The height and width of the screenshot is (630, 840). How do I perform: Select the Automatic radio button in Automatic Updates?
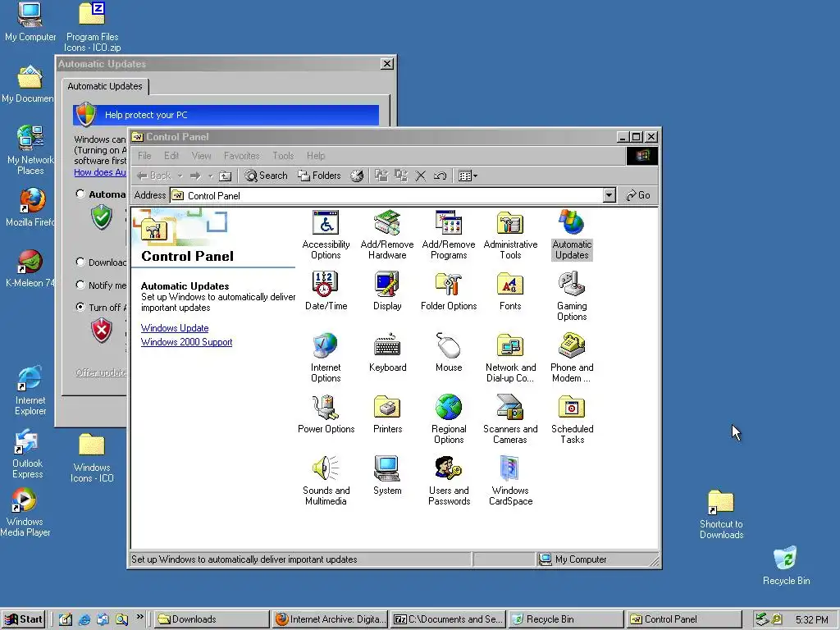tap(80, 194)
